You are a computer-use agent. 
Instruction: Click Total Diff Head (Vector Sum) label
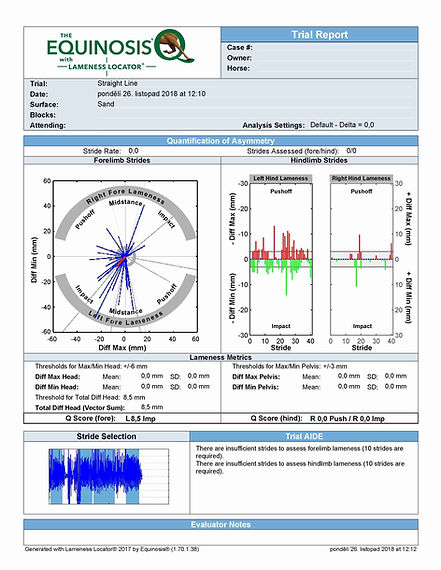(80, 408)
